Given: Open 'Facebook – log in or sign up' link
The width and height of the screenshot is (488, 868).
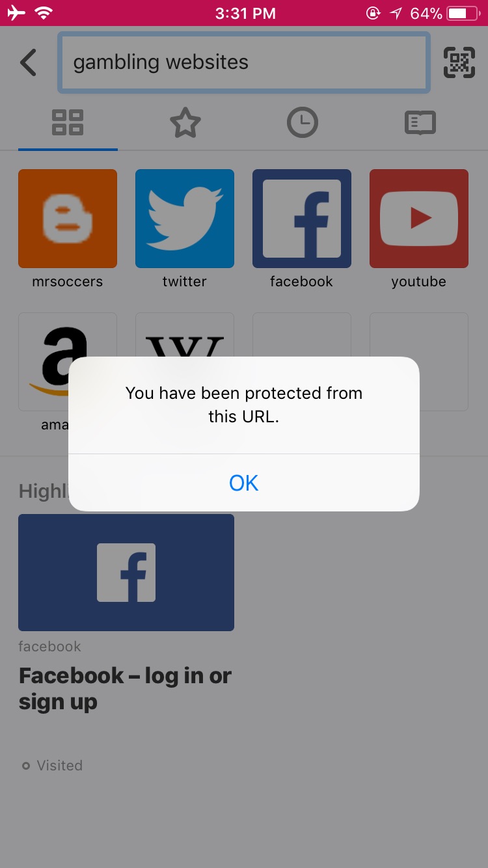Looking at the screenshot, I should tap(125, 688).
